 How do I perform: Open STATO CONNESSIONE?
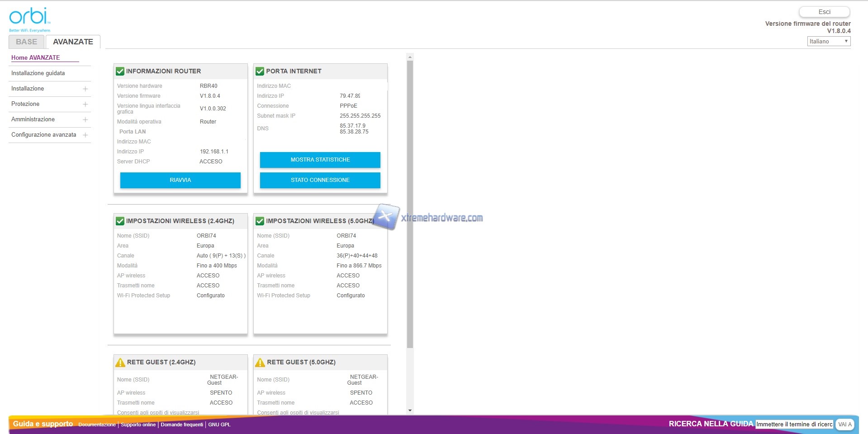(320, 180)
